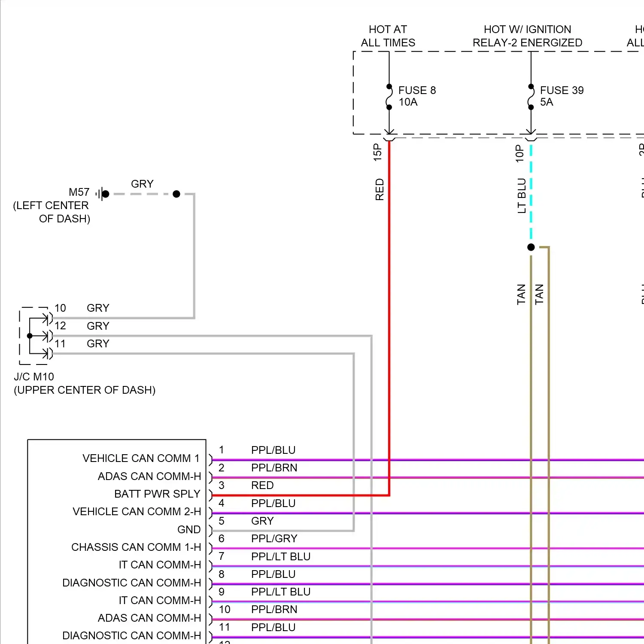This screenshot has height=644, width=644.
Task: Select the FUSE 8 10A fuse symbol
Action: [389, 97]
